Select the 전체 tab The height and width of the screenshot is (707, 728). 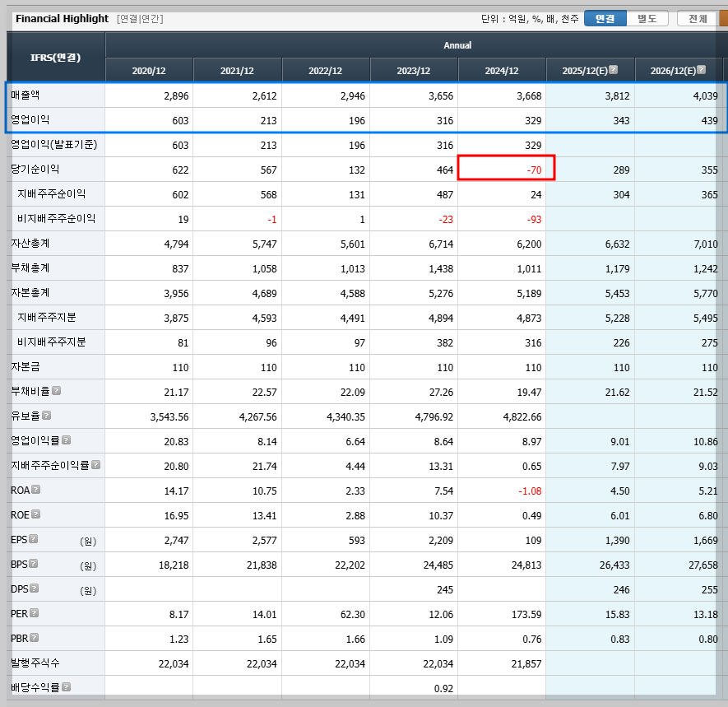coord(698,19)
